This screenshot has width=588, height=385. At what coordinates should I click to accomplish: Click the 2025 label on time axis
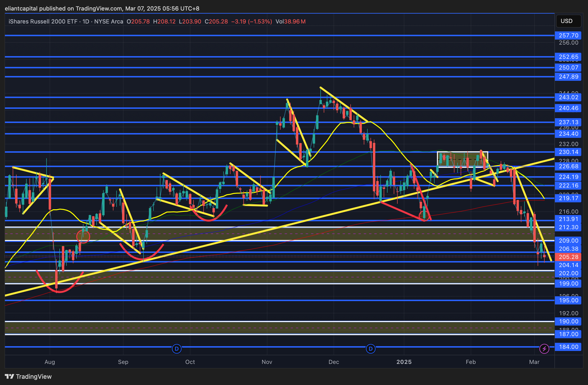click(x=404, y=362)
